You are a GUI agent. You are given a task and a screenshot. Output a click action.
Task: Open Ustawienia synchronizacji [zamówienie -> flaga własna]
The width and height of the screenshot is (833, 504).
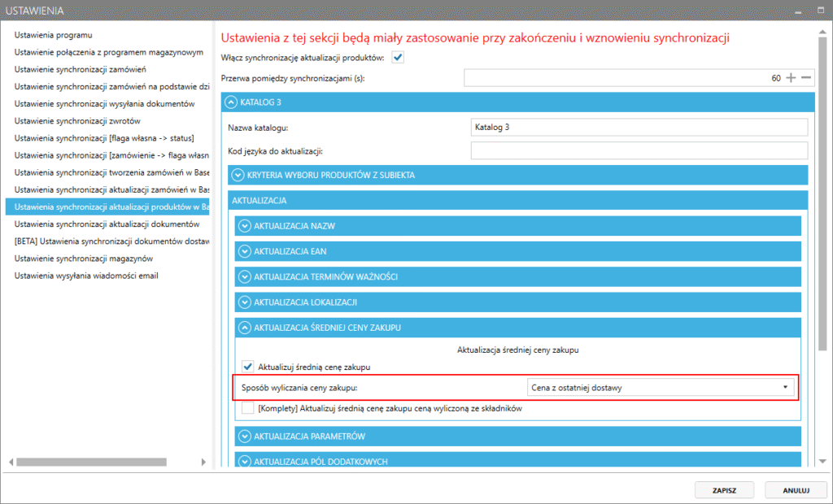(x=111, y=155)
